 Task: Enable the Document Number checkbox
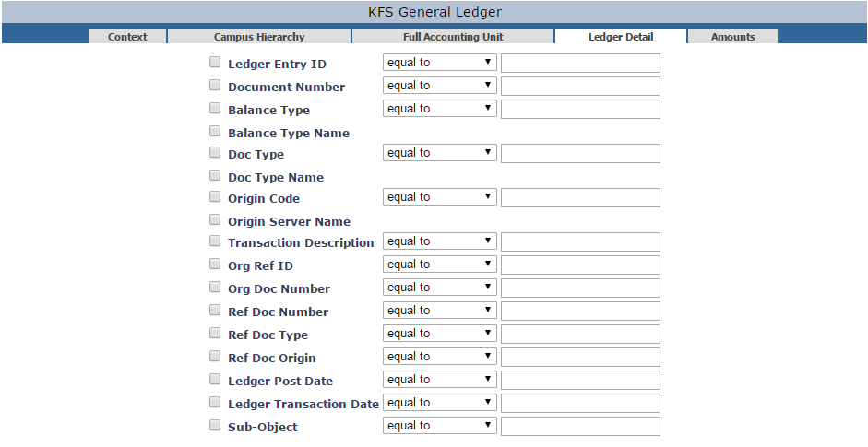click(215, 85)
